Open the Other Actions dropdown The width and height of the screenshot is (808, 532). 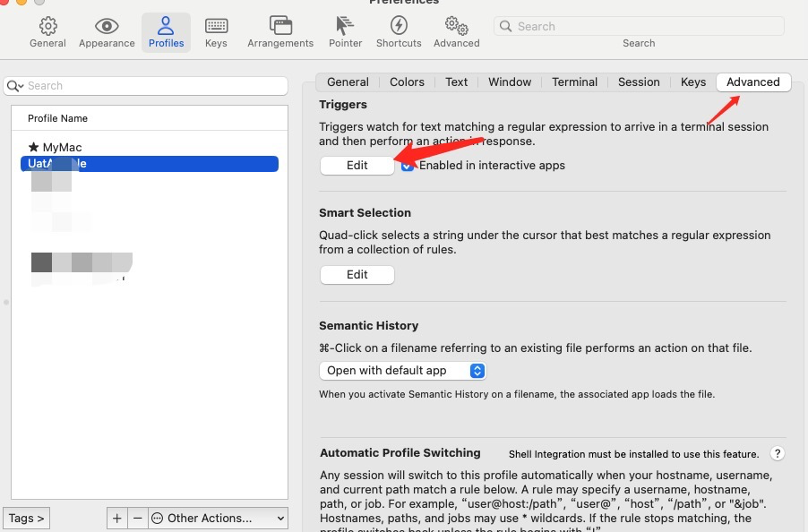(218, 518)
